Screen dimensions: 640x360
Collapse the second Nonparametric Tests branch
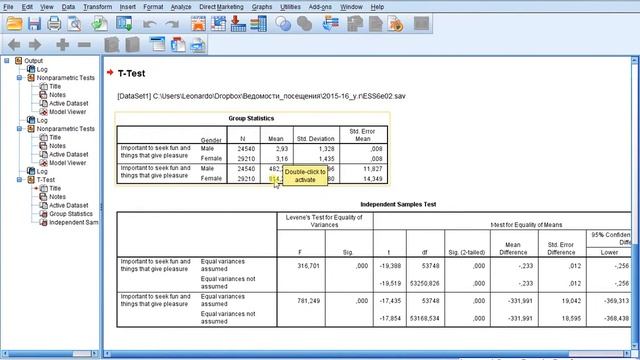click(x=19, y=129)
